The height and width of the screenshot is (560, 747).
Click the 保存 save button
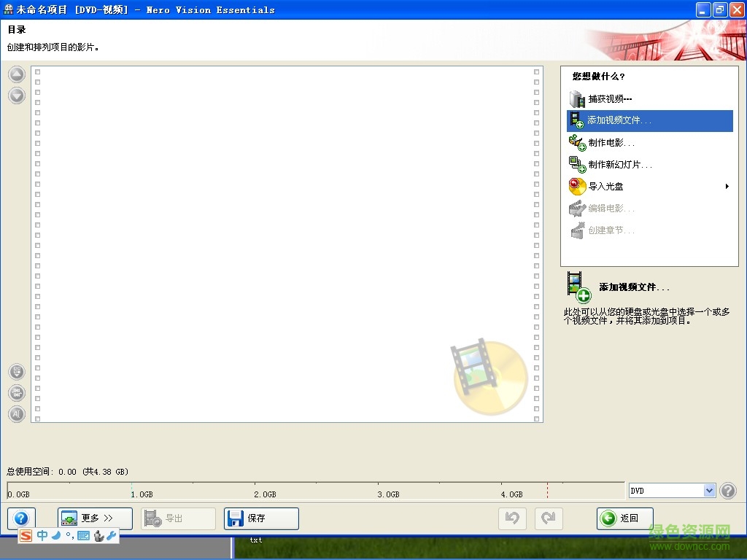(x=260, y=518)
